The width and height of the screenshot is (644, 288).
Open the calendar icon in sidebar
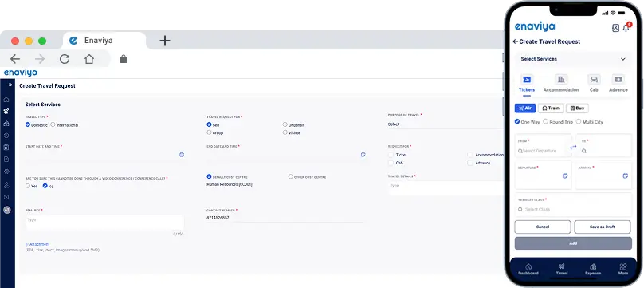6,147
